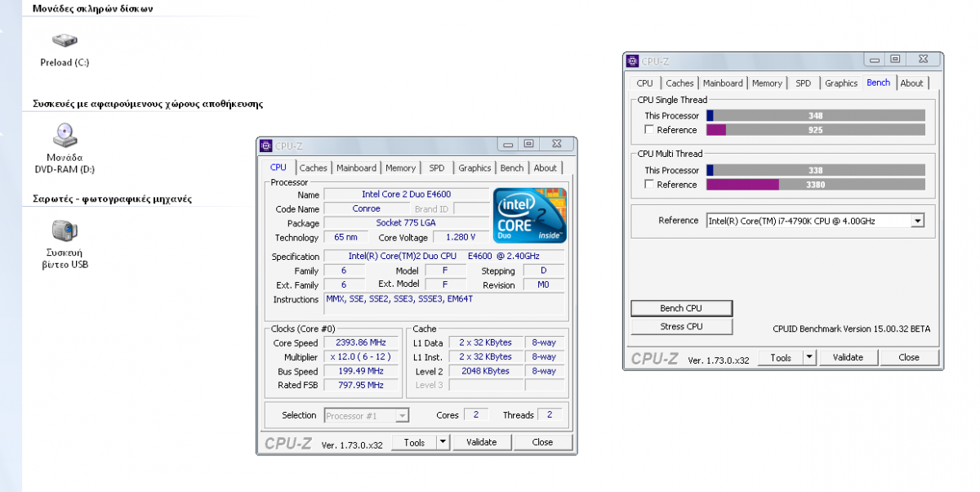Image resolution: width=980 pixels, height=492 pixels.
Task: Switch to the Memory tab in CPU window
Action: click(x=400, y=168)
